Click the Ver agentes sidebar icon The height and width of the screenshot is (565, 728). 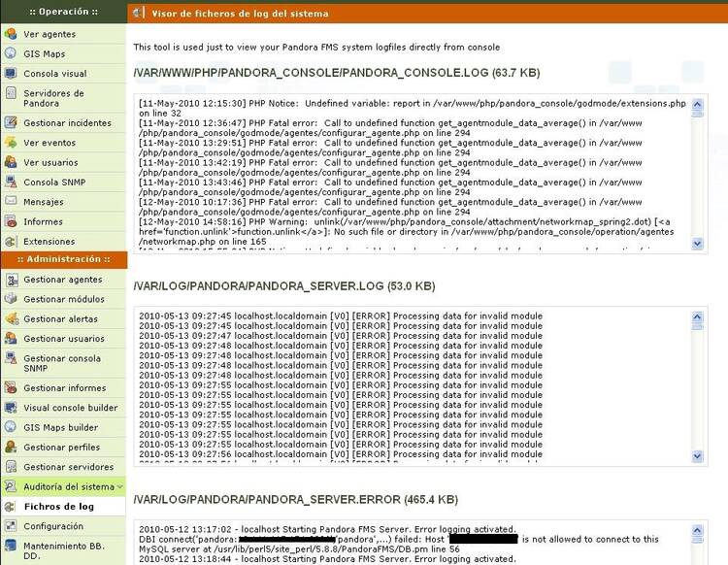tap(11, 34)
